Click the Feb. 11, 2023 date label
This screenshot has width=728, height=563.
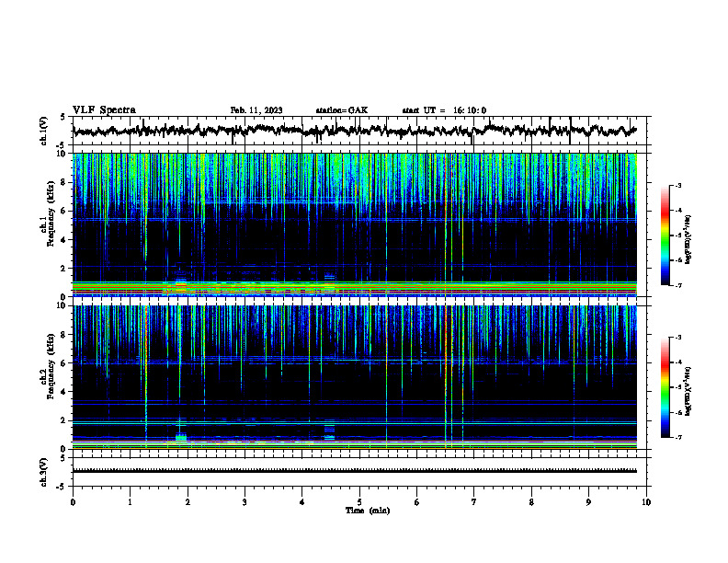point(256,110)
